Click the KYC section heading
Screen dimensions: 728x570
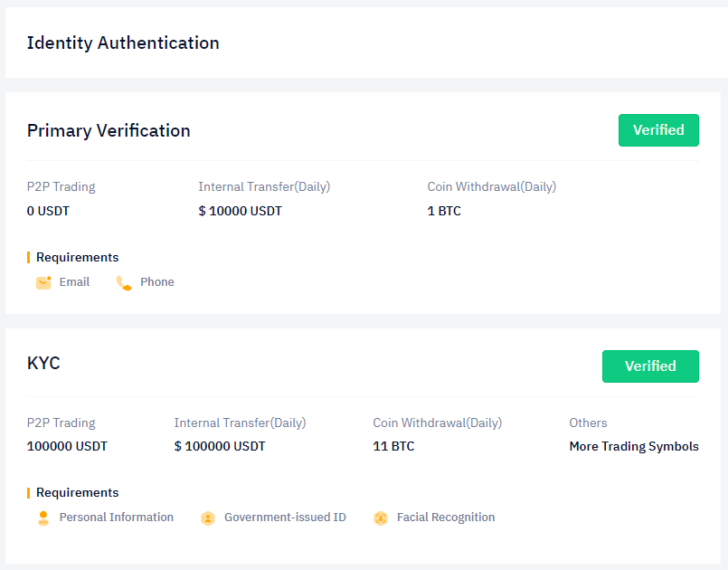click(x=43, y=364)
